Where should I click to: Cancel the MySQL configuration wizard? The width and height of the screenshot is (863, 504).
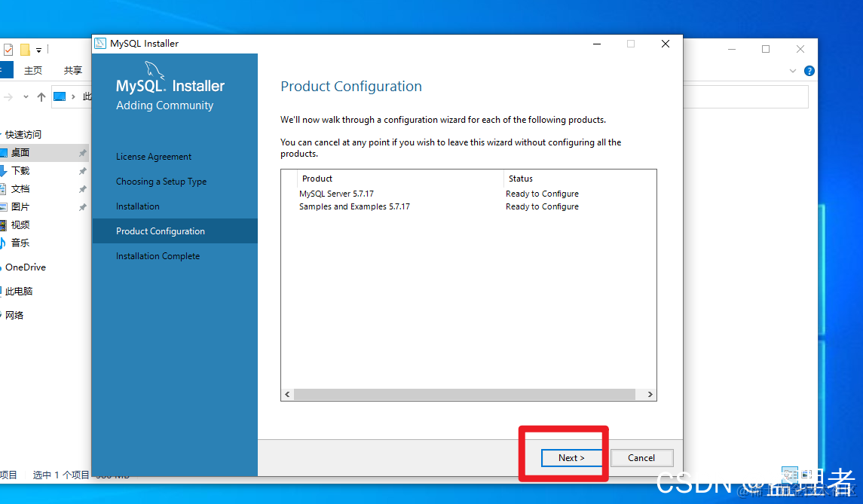pos(641,458)
